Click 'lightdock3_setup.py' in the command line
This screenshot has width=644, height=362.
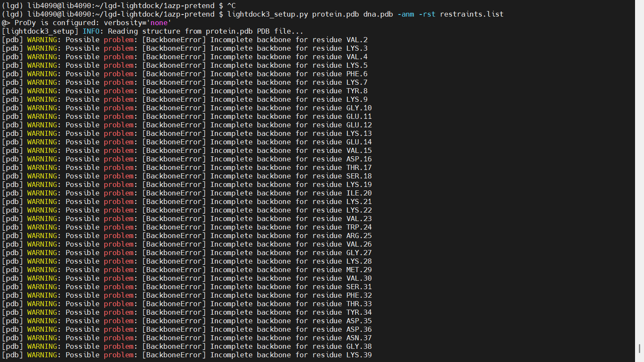click(x=268, y=14)
